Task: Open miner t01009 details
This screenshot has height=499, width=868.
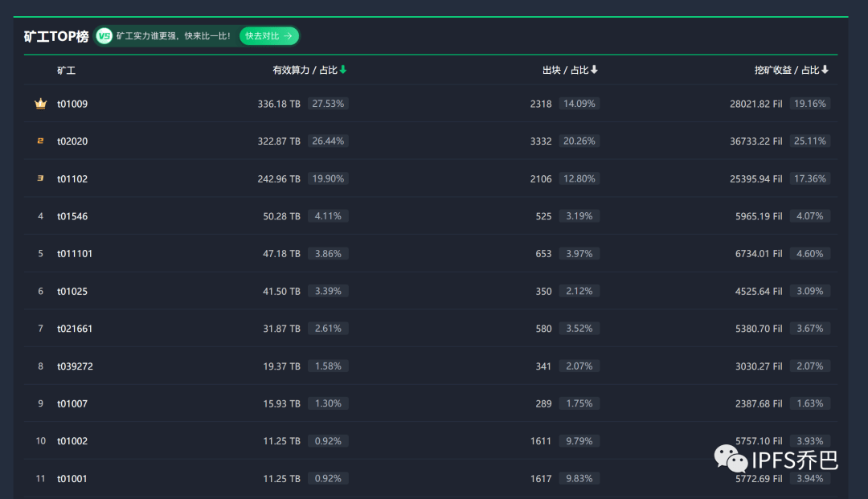Action: coord(72,104)
